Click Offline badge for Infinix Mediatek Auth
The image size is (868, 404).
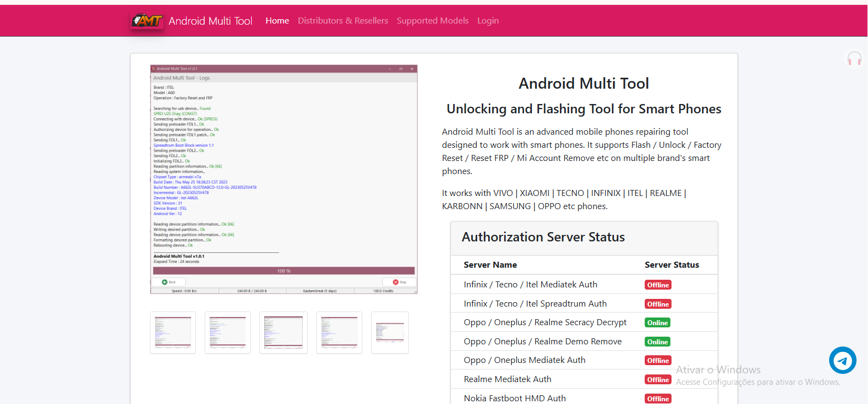658,285
